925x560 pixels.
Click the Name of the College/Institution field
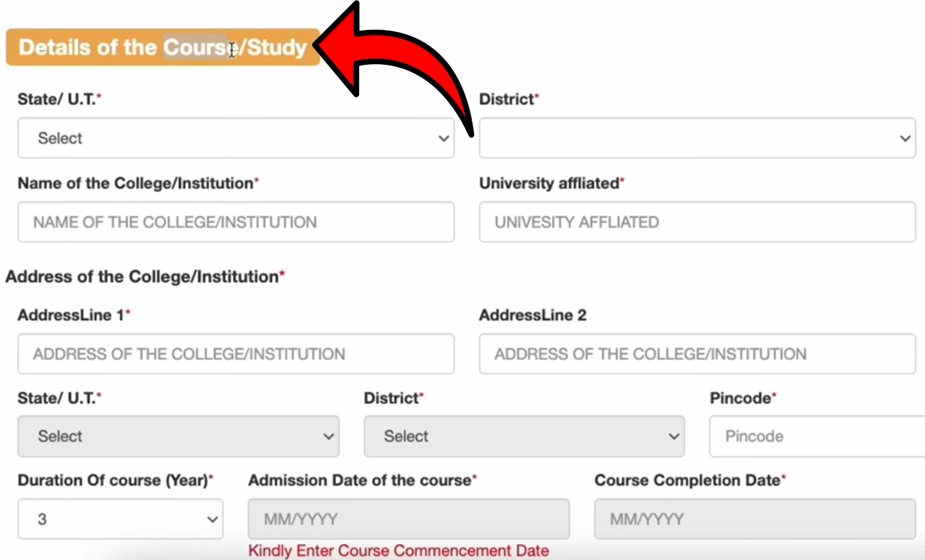tap(236, 222)
